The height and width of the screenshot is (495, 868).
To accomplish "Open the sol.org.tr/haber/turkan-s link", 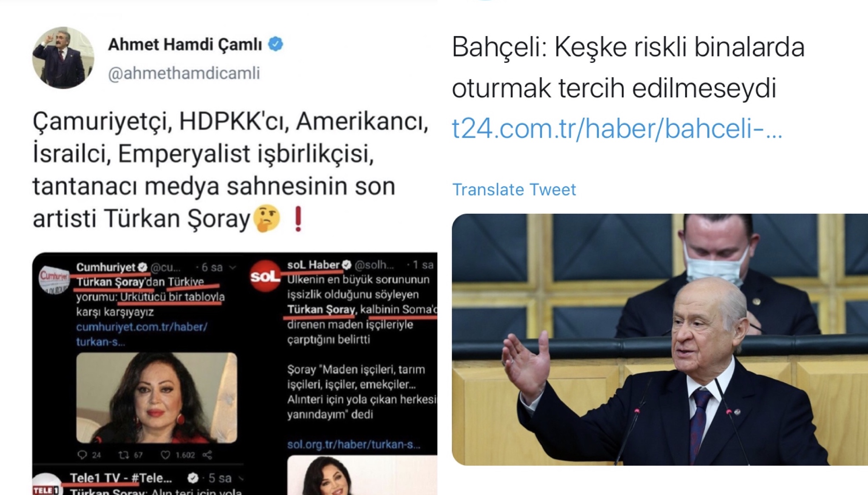I will coord(354,444).
